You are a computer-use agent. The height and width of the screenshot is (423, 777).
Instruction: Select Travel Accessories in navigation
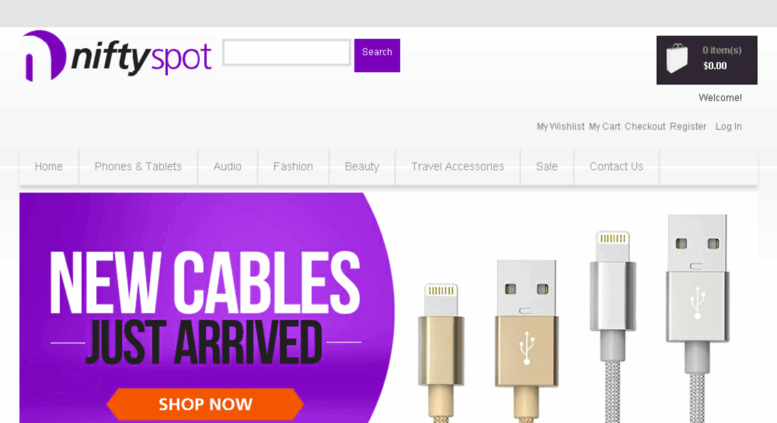tap(457, 166)
